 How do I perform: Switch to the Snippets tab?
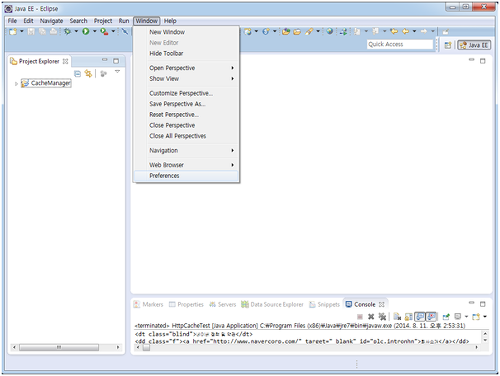click(325, 304)
